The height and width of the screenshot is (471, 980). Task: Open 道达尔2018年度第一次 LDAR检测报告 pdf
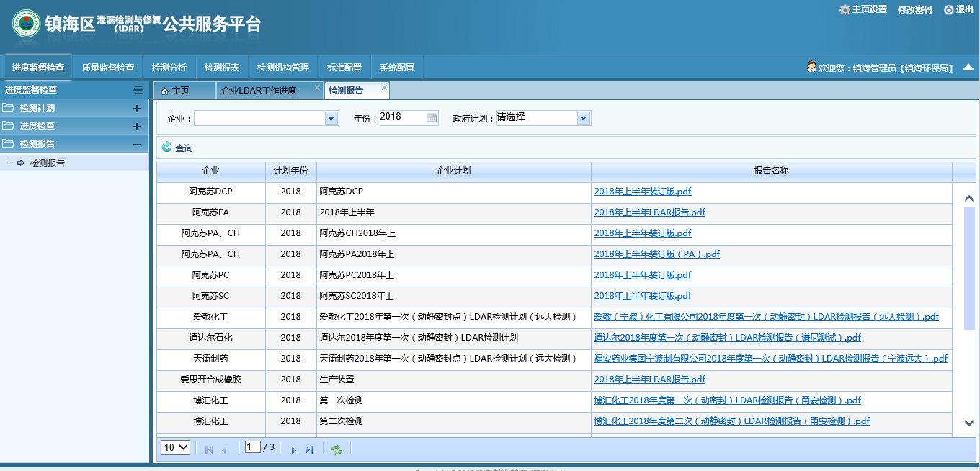click(x=728, y=338)
